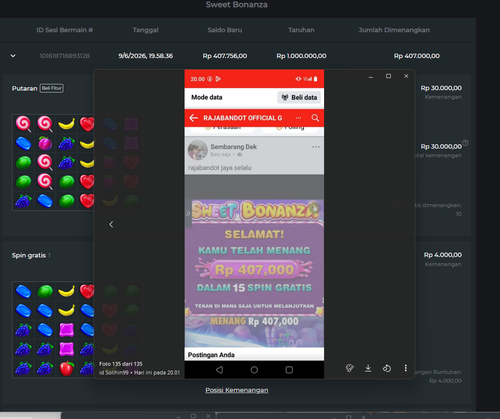
Task: Click the Putaran label
Action: (x=24, y=88)
